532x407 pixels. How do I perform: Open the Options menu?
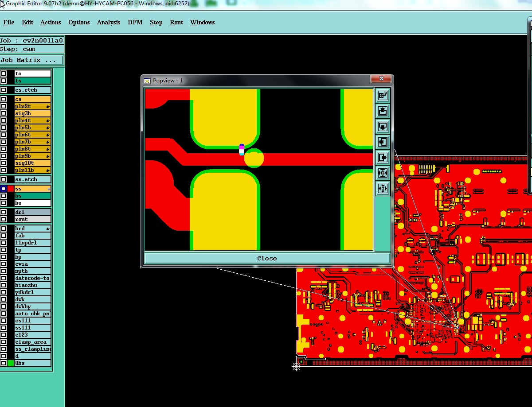79,22
